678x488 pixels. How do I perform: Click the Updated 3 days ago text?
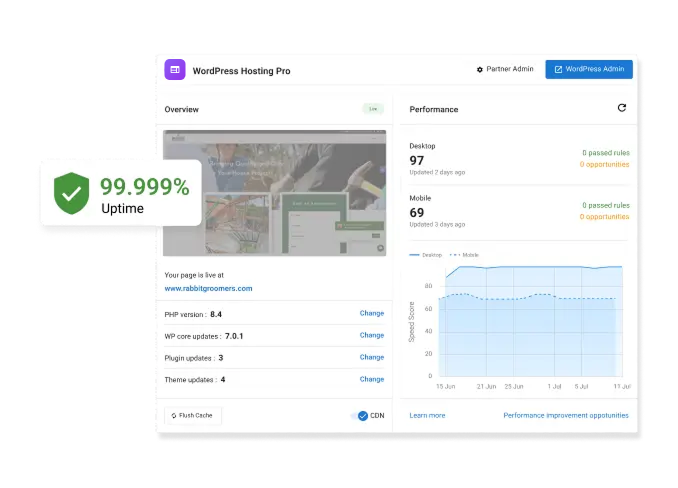[437, 225]
